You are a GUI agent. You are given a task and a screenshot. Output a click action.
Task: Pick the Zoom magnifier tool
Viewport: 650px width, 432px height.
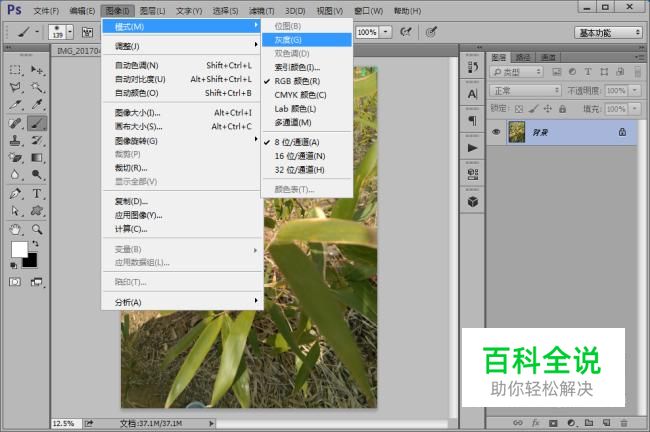coord(37,229)
